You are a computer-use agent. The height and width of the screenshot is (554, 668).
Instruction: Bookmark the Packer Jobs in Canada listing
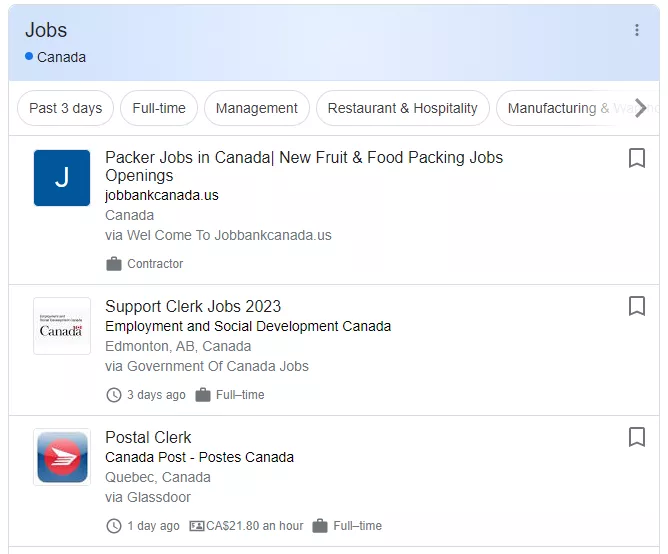(637, 158)
